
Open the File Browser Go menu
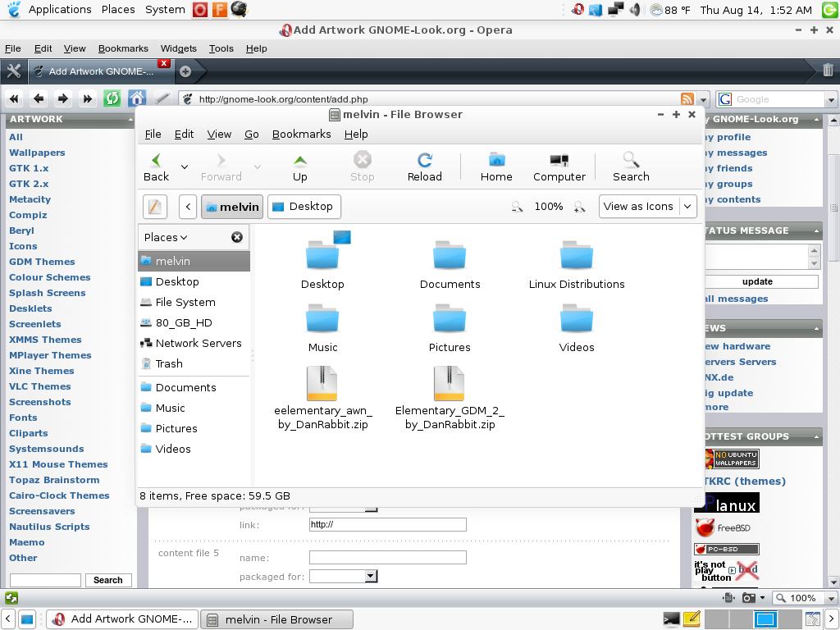coord(252,135)
